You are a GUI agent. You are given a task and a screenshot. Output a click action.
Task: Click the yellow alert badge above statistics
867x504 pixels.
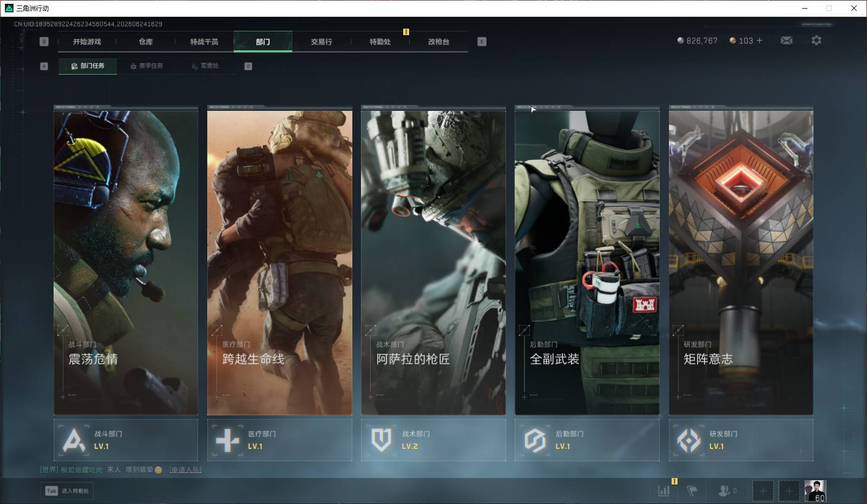674,481
